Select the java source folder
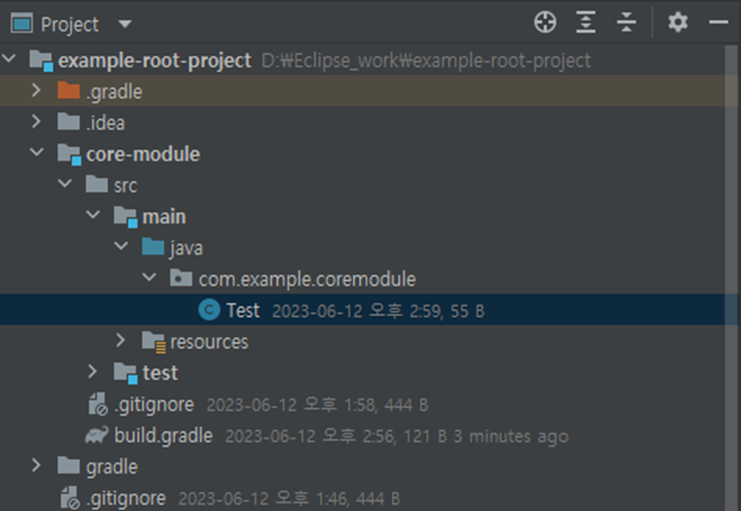The height and width of the screenshot is (511, 741). click(187, 248)
